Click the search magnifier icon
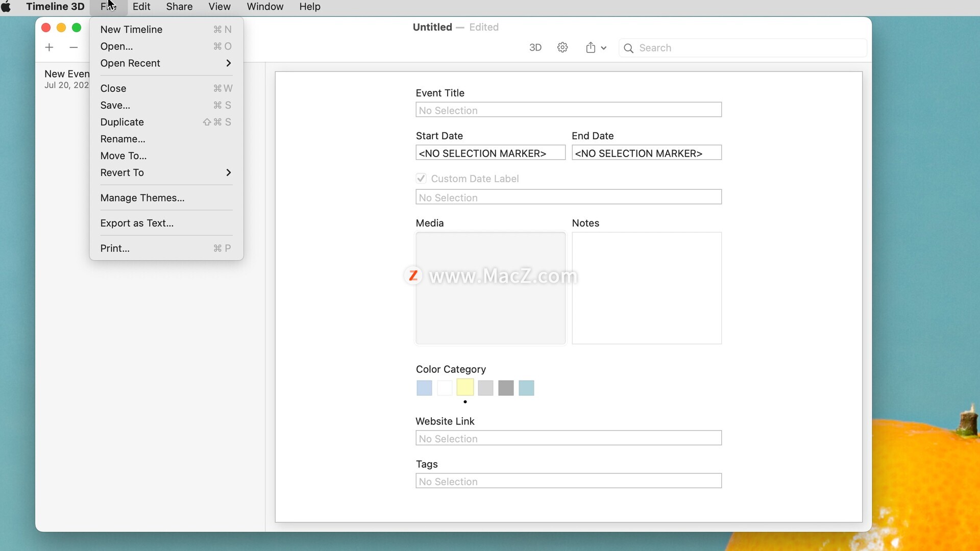 pyautogui.click(x=628, y=48)
